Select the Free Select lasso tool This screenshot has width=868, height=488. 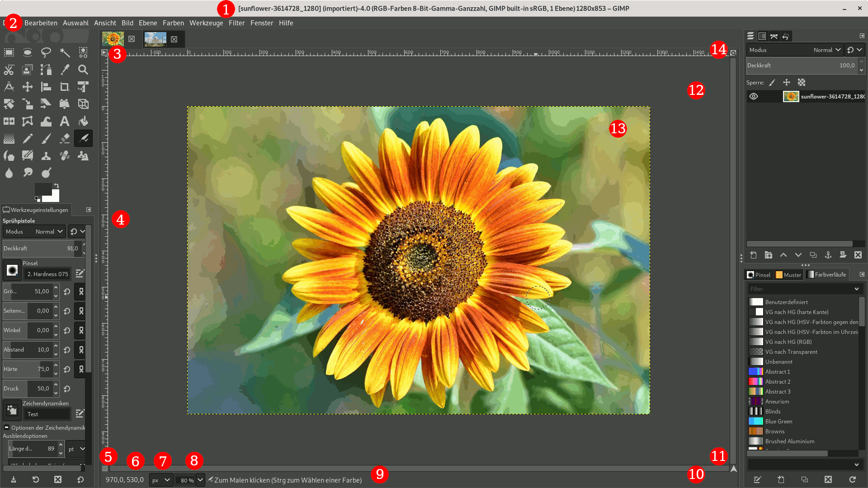46,52
